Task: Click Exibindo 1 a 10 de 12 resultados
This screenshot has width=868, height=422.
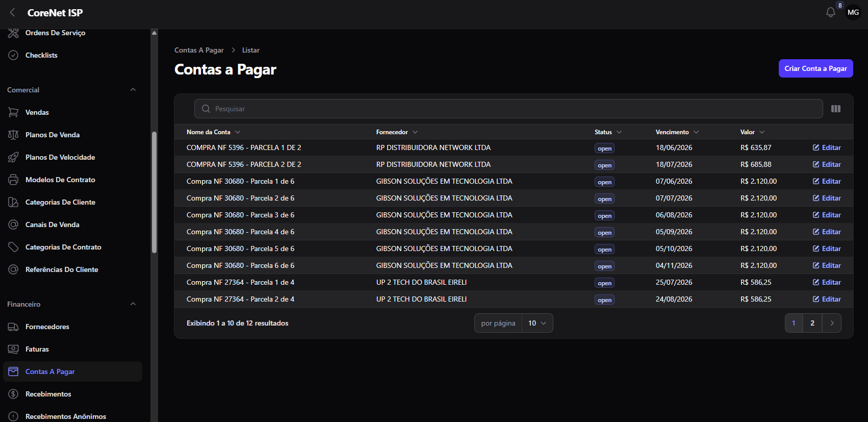Action: pyautogui.click(x=238, y=323)
